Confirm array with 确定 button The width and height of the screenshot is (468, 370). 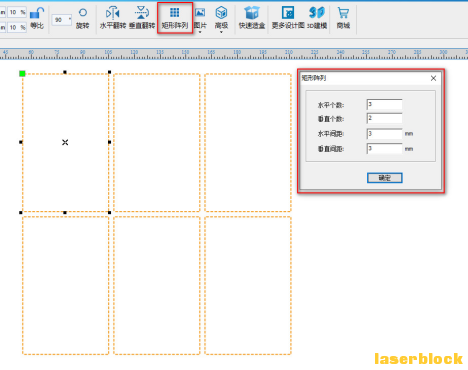385,178
